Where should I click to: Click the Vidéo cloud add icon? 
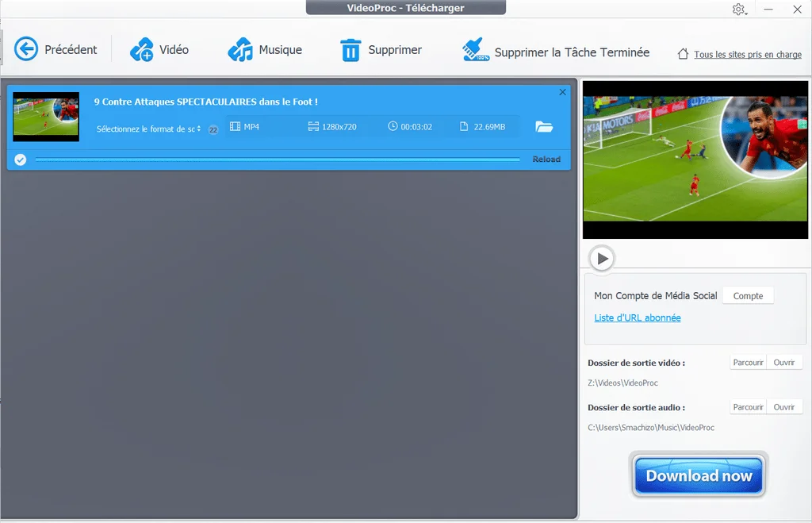tap(142, 50)
